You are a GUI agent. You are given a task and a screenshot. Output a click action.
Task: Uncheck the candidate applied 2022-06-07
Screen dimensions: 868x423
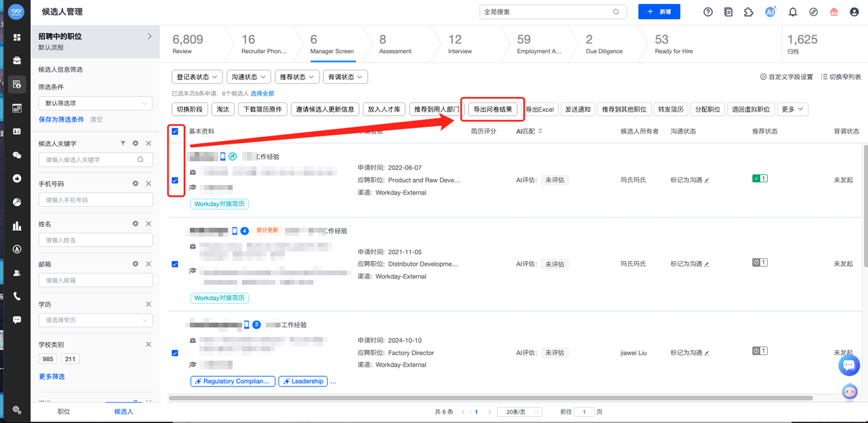click(175, 180)
